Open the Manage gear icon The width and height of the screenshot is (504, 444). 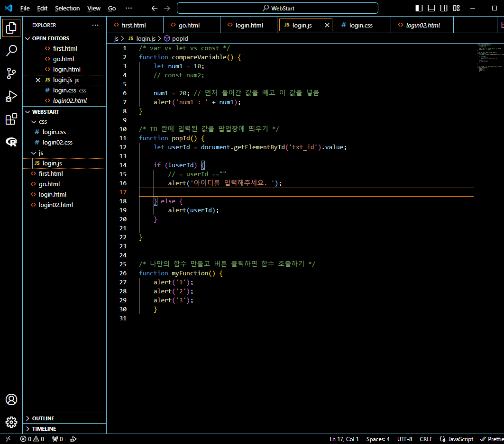[x=11, y=422]
